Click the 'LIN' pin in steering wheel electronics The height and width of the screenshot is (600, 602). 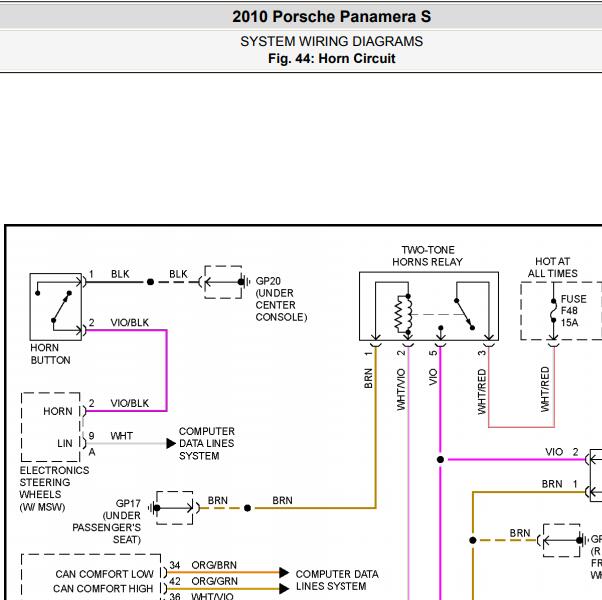point(64,443)
